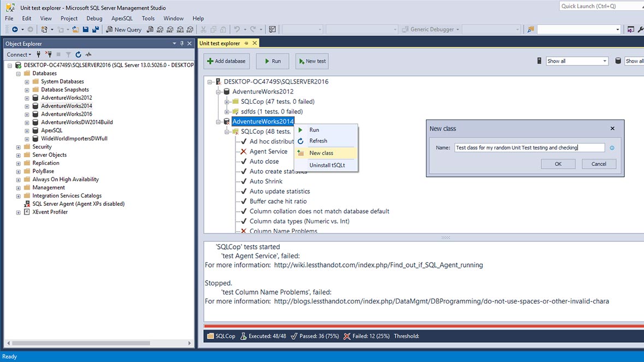
Task: Click the New test button
Action: tap(312, 61)
